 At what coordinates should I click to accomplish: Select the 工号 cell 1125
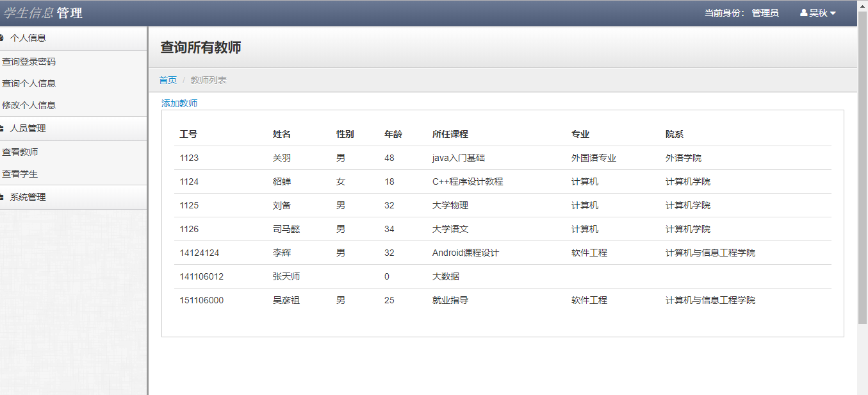click(189, 205)
